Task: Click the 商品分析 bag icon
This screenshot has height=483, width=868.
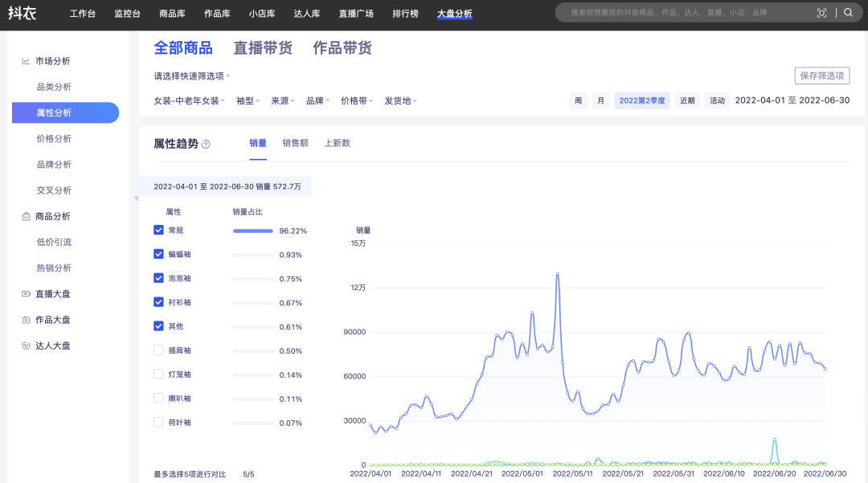Action: pyautogui.click(x=26, y=216)
